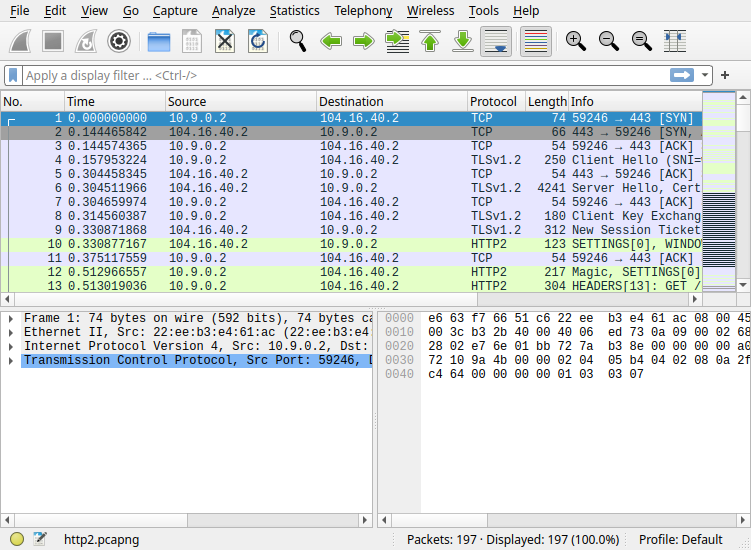Jump to the last packet
The image size is (751, 550).
point(463,41)
